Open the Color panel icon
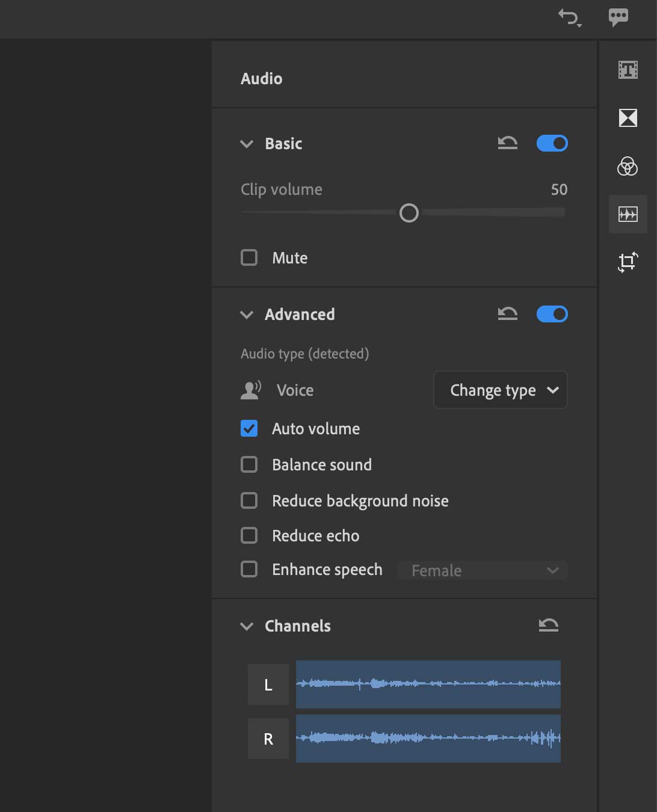This screenshot has width=657, height=812. click(628, 166)
